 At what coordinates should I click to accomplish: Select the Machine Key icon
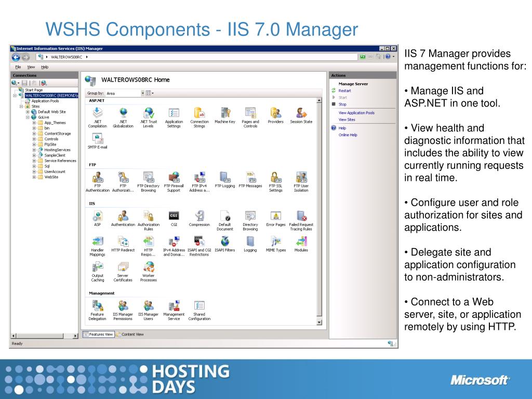[224, 115]
